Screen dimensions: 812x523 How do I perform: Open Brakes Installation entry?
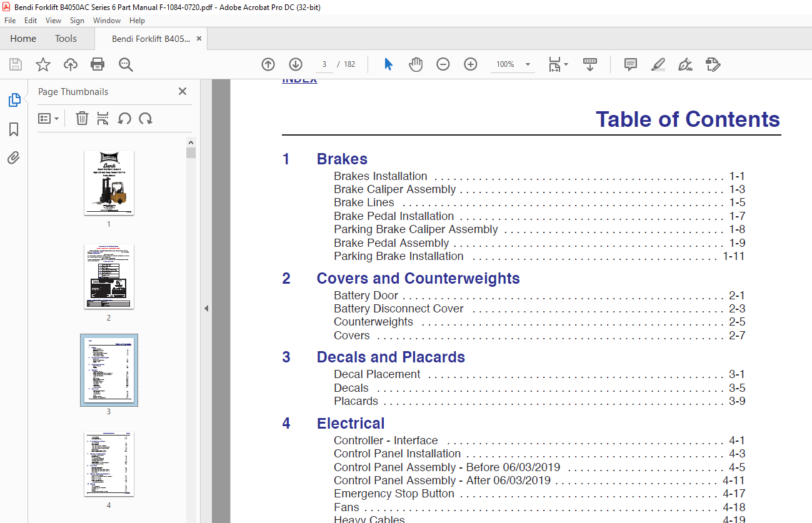click(x=381, y=176)
